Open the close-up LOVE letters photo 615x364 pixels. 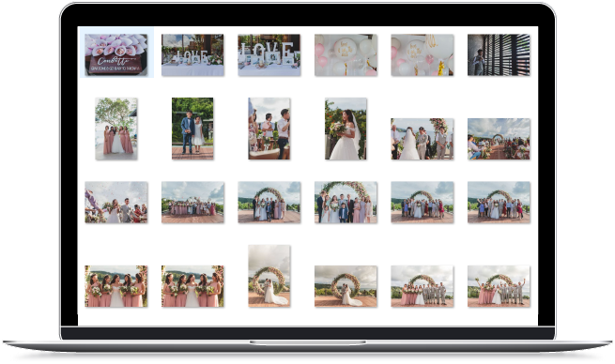[x=269, y=54]
